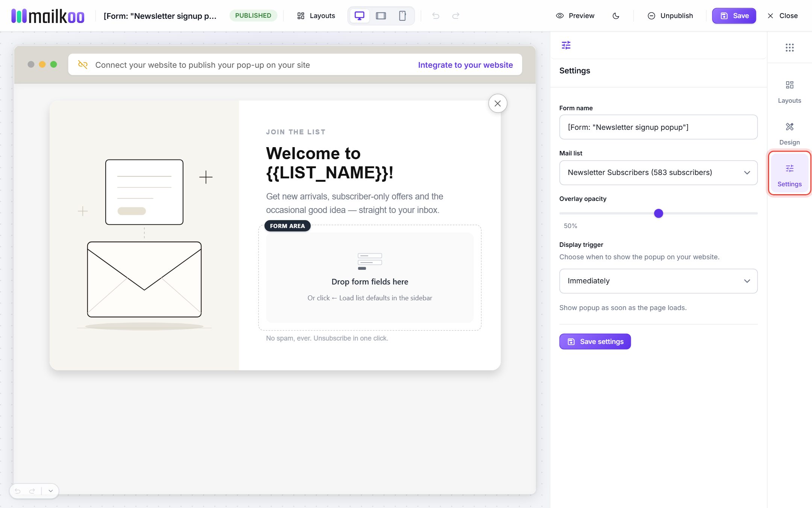Click the bottom-left redo icon
This screenshot has width=812, height=508.
tap(32, 491)
